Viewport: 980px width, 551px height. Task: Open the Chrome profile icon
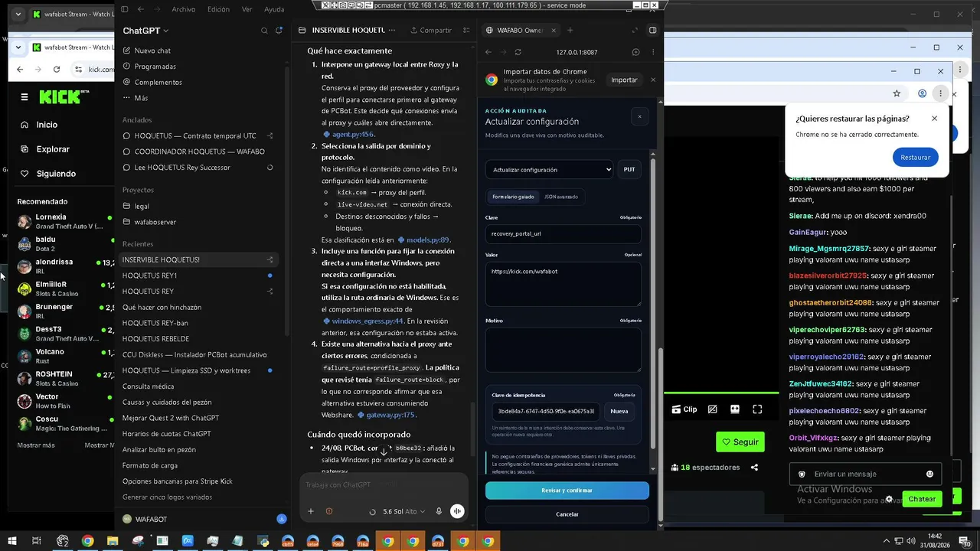click(x=923, y=93)
